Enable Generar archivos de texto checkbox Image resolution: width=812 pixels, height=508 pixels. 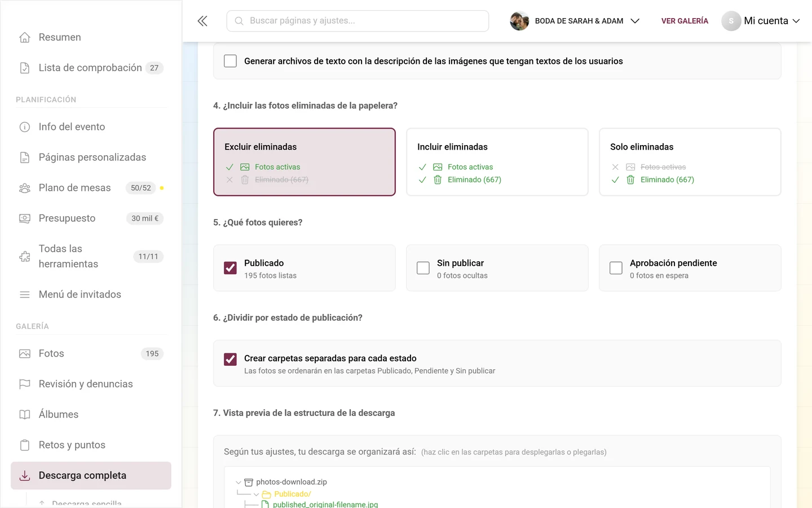coord(230,61)
